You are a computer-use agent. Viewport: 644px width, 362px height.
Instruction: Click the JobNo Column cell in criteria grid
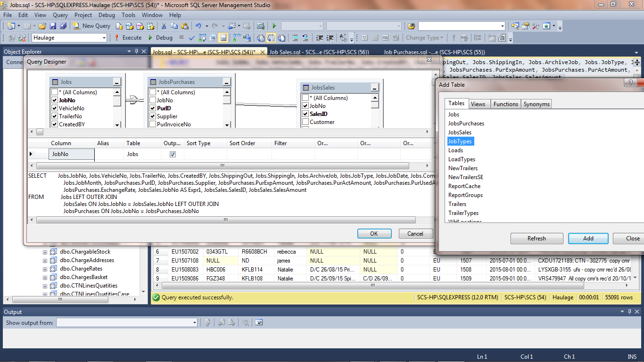pos(72,154)
